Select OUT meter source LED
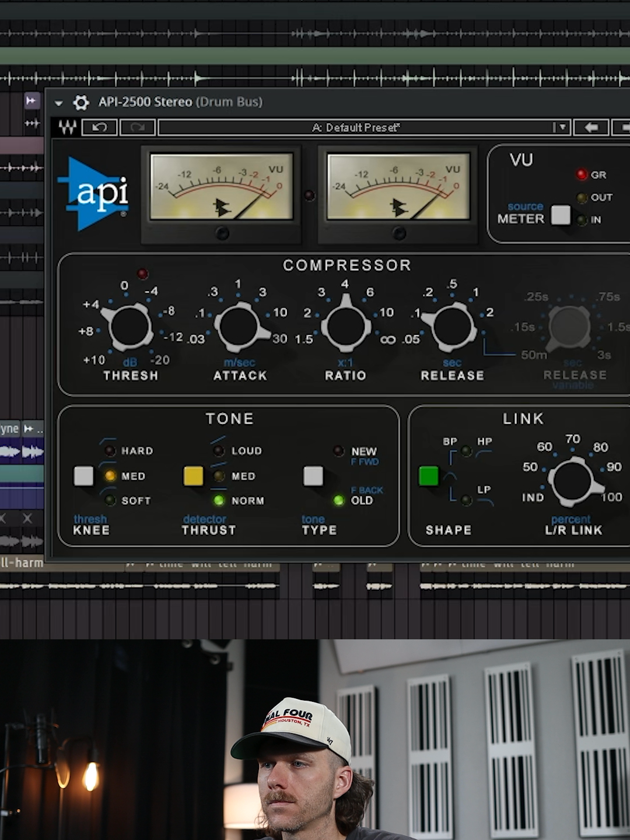 (581, 198)
